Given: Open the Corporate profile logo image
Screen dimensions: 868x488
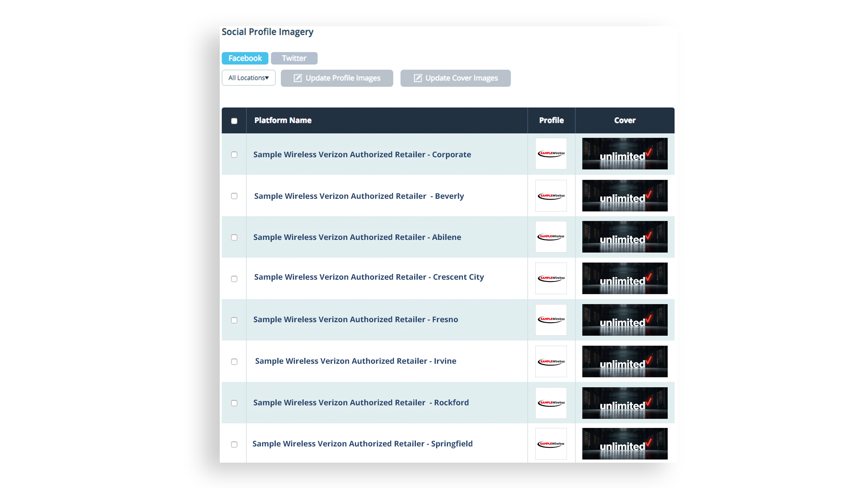Looking at the screenshot, I should point(551,154).
